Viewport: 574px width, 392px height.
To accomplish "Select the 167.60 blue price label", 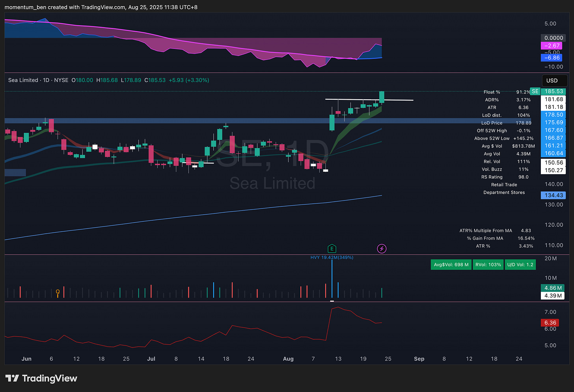I will point(553,130).
